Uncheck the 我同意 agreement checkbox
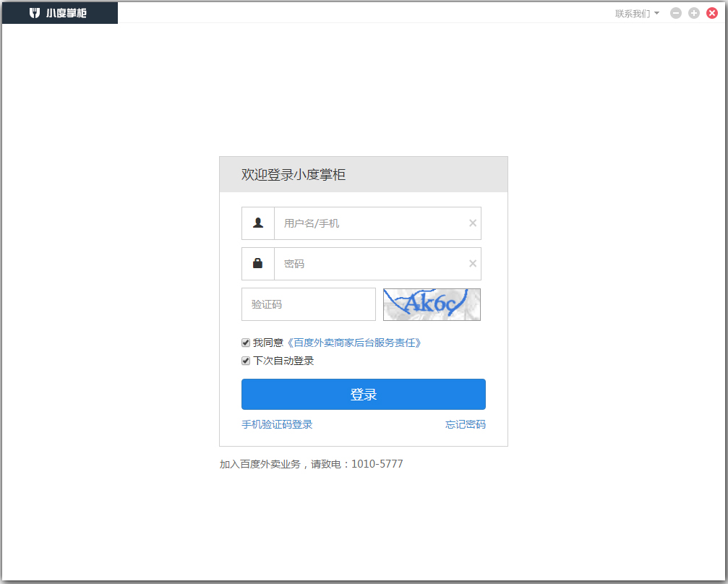The width and height of the screenshot is (728, 584). point(246,343)
